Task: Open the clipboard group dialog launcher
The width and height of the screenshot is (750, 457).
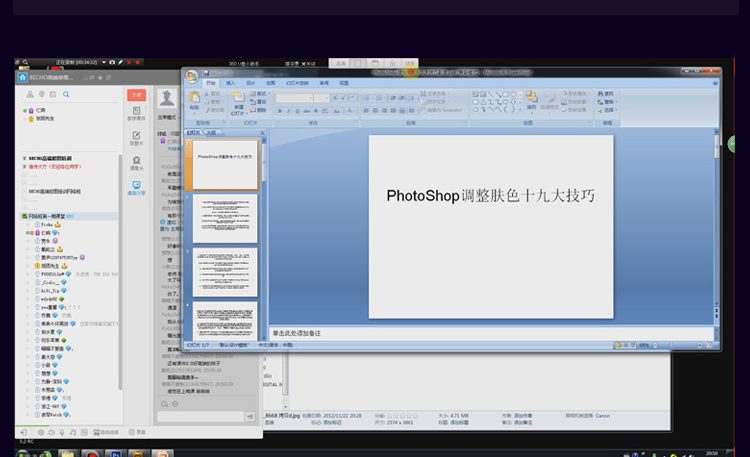Action: coord(224,123)
